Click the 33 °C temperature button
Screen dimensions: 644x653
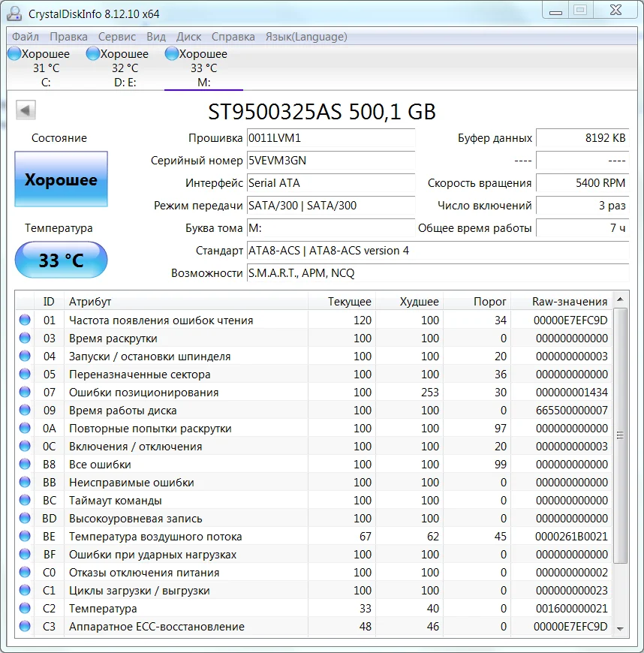(x=61, y=260)
